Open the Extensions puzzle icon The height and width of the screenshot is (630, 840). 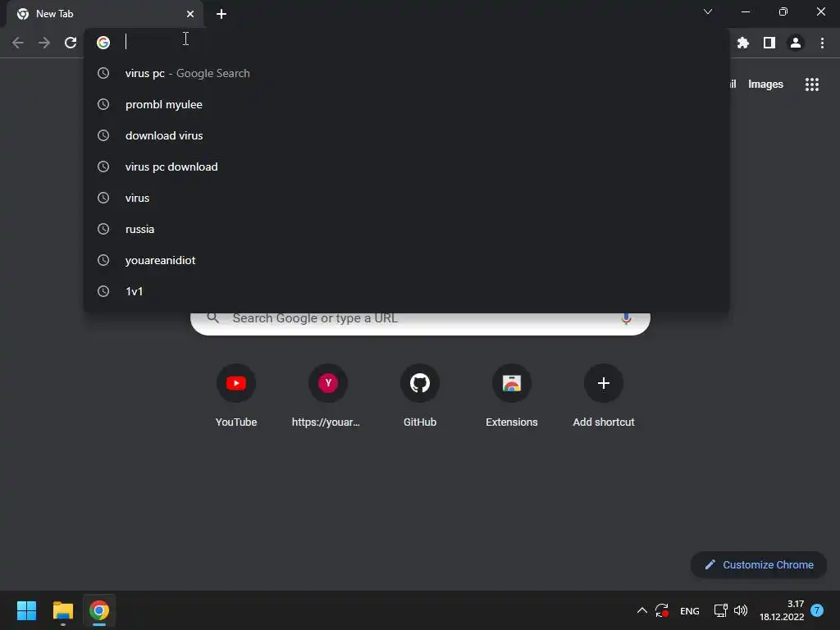click(x=743, y=43)
